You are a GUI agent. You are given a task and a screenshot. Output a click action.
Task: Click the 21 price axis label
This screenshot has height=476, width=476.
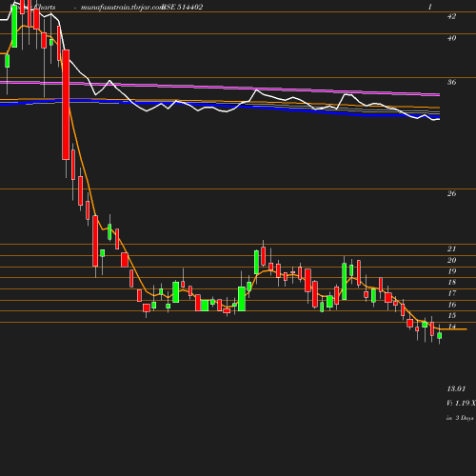click(451, 249)
